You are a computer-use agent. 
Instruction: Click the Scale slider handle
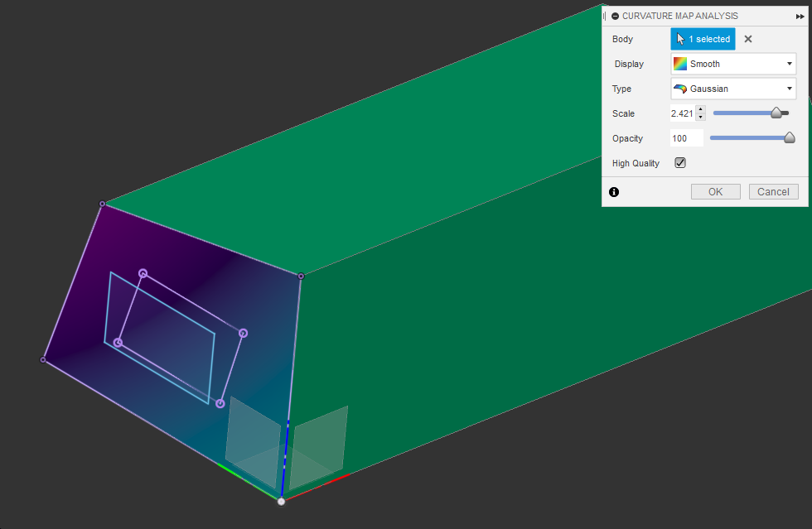(x=776, y=113)
